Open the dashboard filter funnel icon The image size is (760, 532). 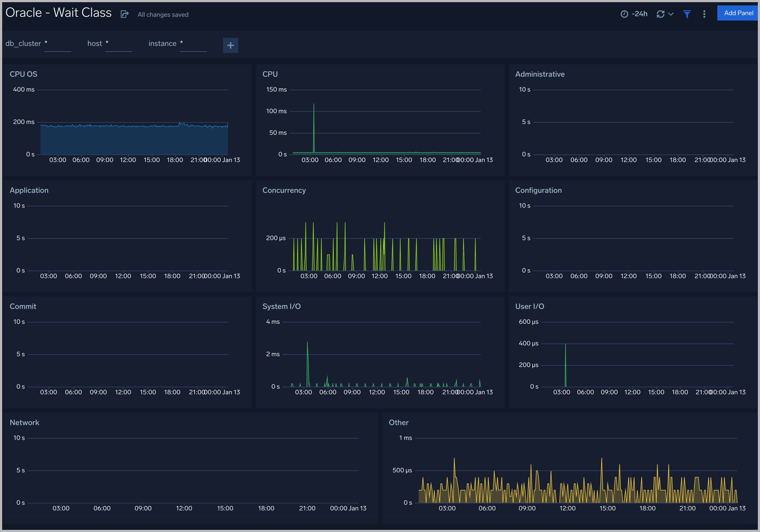[x=687, y=14]
